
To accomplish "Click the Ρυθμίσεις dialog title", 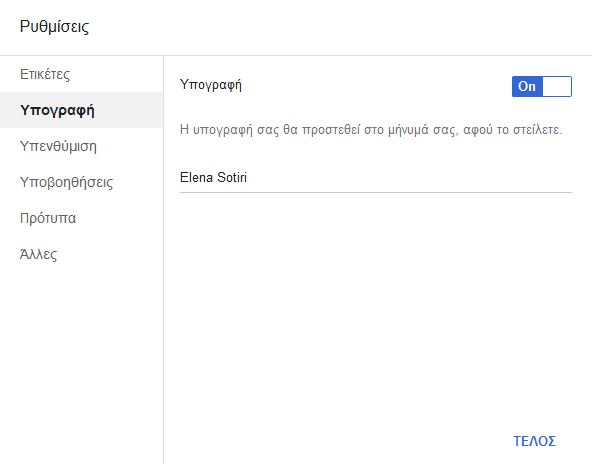I will point(54,26).
